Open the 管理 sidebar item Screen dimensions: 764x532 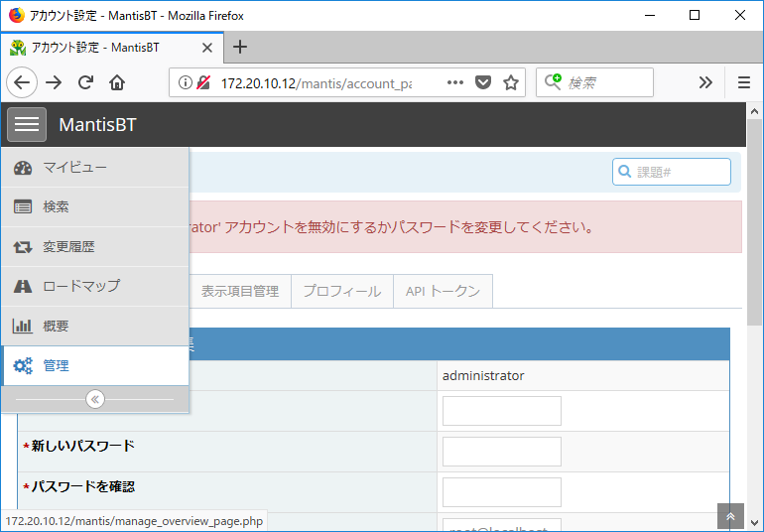point(95,365)
